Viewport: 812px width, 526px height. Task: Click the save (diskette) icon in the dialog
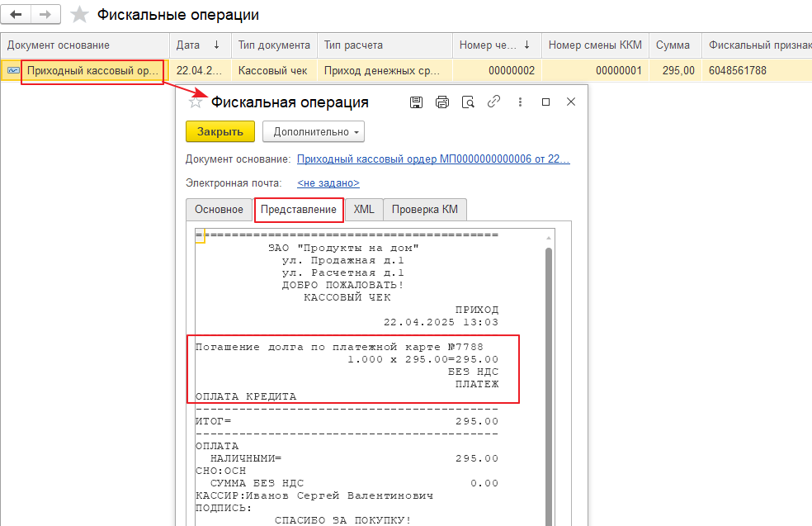417,102
